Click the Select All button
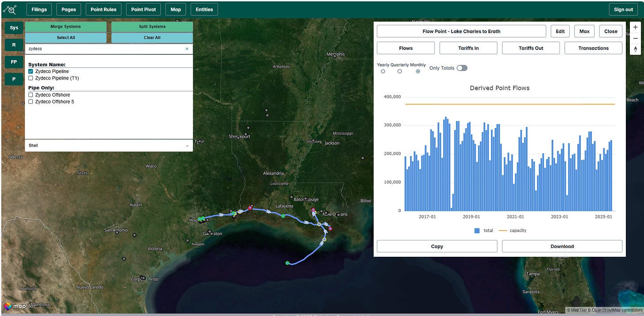644x316 pixels. (x=66, y=38)
